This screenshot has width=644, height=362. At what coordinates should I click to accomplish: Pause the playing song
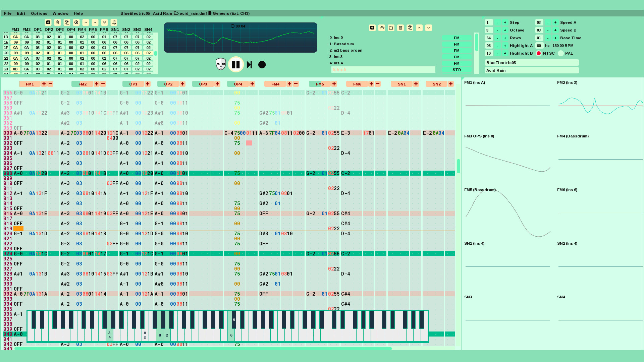click(x=236, y=64)
